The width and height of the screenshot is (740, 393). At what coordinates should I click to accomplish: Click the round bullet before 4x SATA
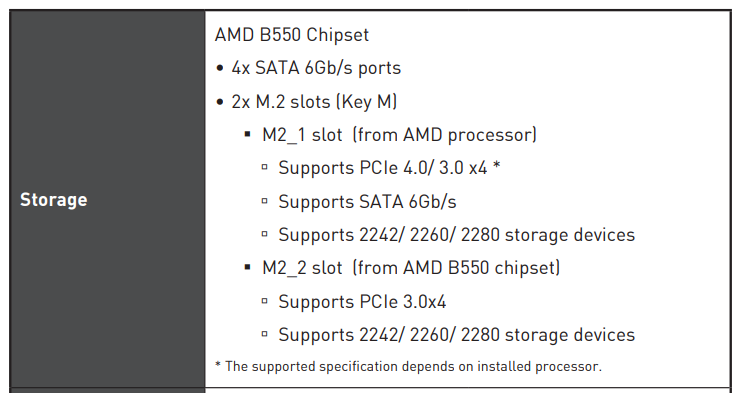point(219,68)
